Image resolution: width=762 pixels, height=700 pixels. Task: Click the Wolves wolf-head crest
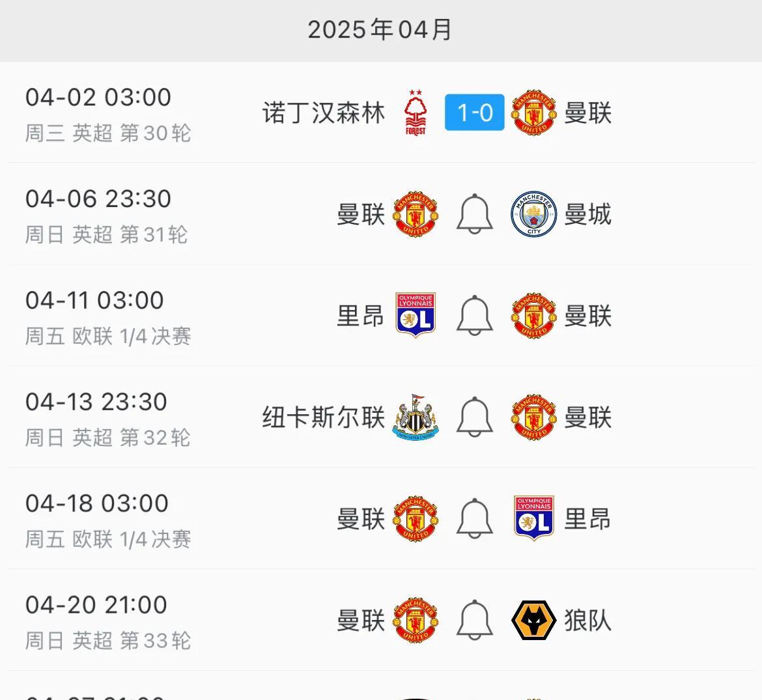(533, 621)
